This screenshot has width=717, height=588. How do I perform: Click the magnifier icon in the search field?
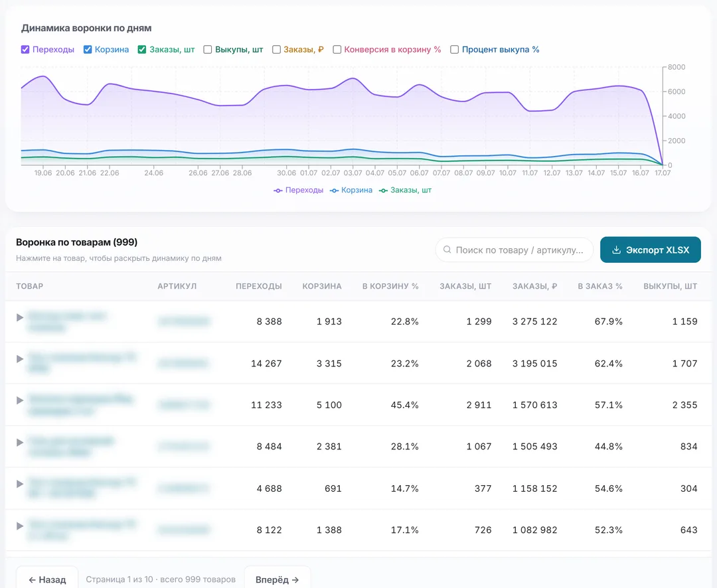pyautogui.click(x=447, y=250)
